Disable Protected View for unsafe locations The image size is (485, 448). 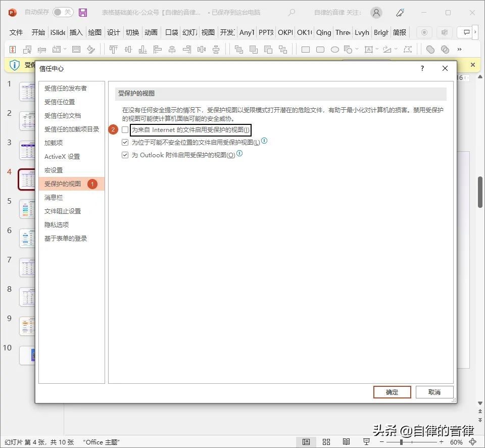click(x=125, y=142)
